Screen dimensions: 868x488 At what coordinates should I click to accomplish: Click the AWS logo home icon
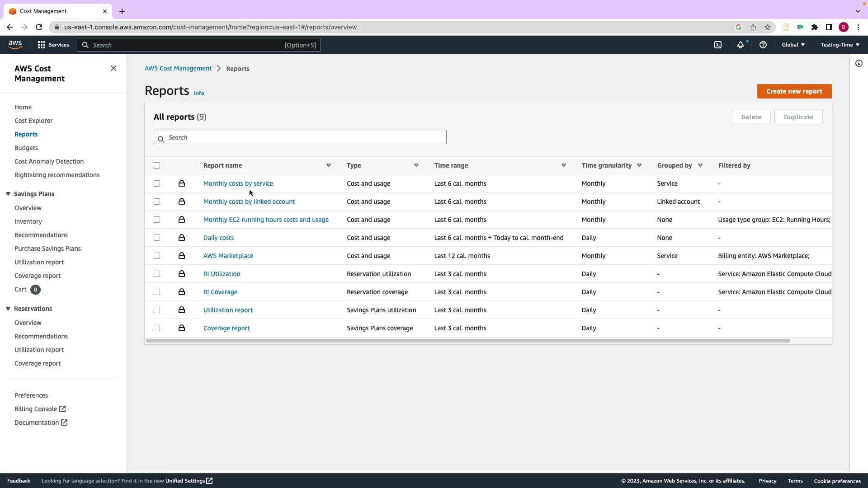coord(15,44)
